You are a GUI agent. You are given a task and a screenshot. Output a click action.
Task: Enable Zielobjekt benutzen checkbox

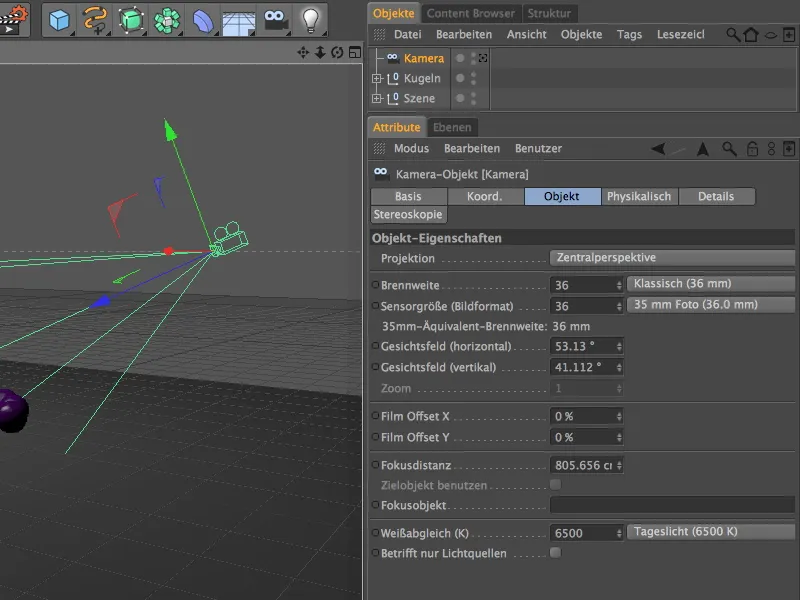[x=556, y=484]
